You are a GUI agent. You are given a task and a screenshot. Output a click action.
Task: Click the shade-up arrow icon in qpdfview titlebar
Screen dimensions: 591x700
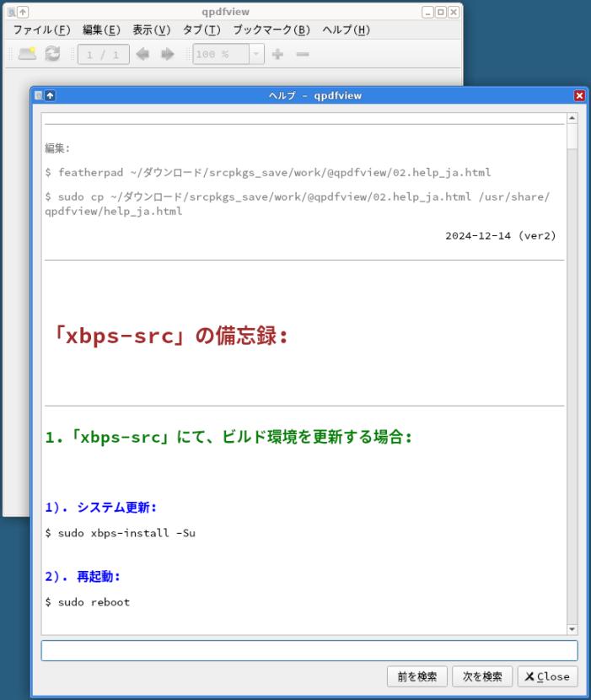tap(23, 12)
